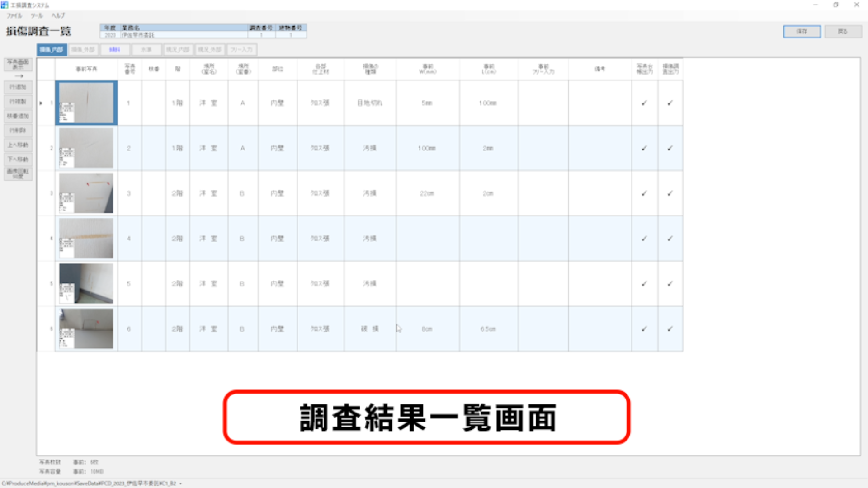Open the ヘルプ menu
868x488 pixels.
point(58,15)
